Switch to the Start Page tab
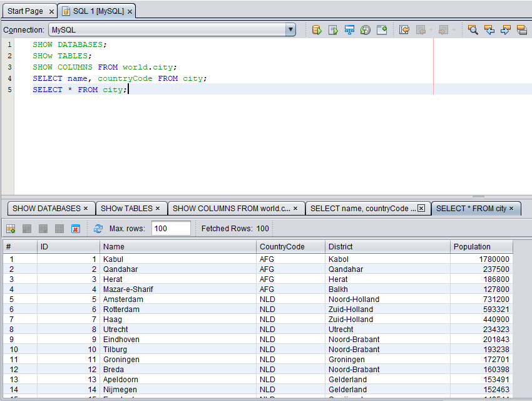This screenshot has height=401, width=532. pos(25,10)
